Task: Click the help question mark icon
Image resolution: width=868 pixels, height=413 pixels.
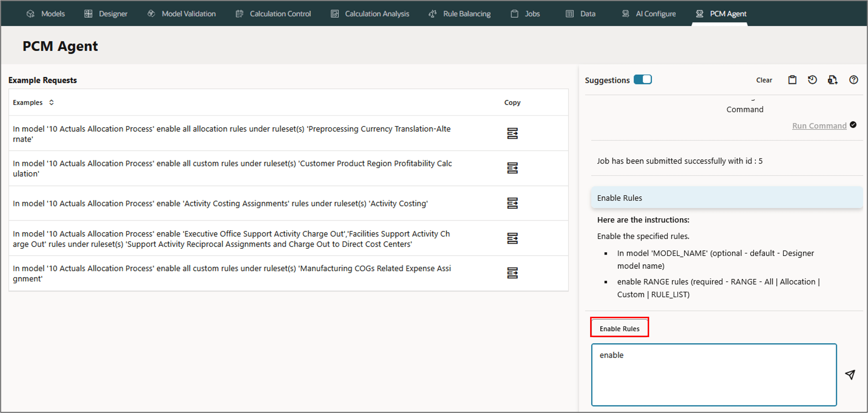Action: point(853,80)
